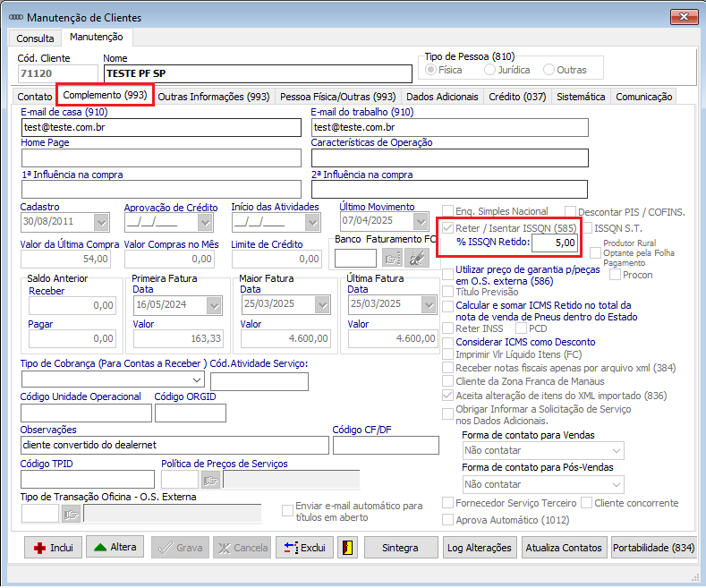Toggle Título Previsão checkbox
Image resolution: width=706 pixels, height=588 pixels.
[447, 292]
